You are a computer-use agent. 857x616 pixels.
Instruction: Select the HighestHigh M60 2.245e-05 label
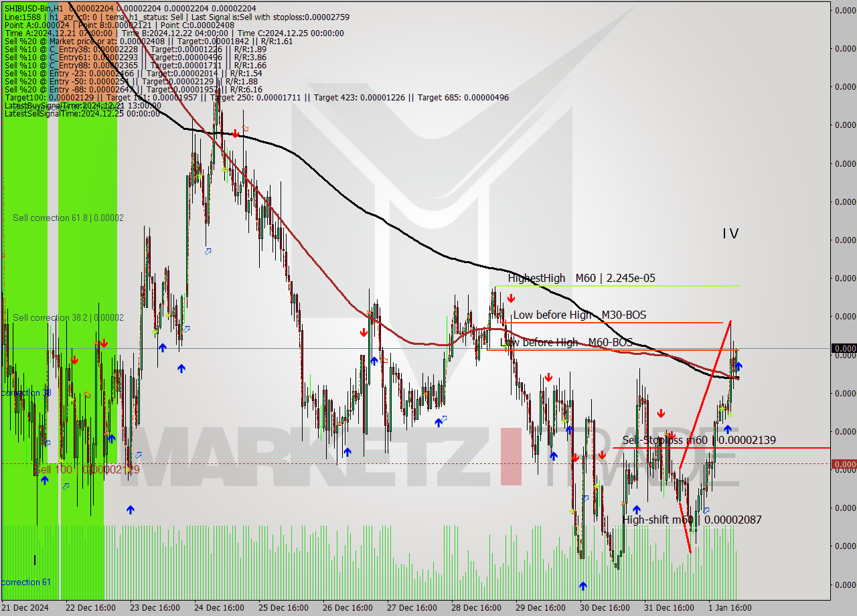pos(581,278)
